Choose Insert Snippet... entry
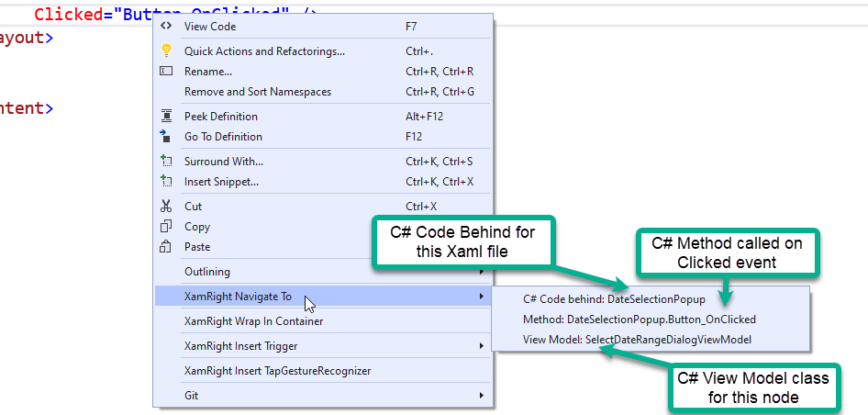This screenshot has height=415, width=868. (322, 181)
